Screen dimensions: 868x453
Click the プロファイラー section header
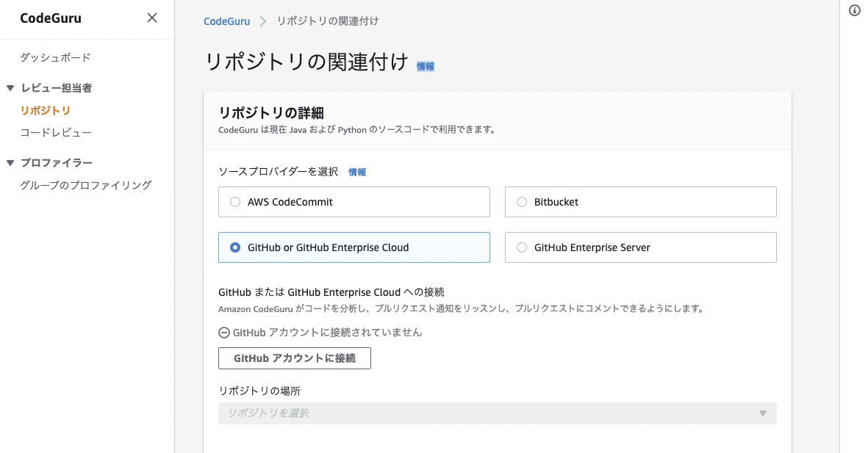pyautogui.click(x=57, y=162)
